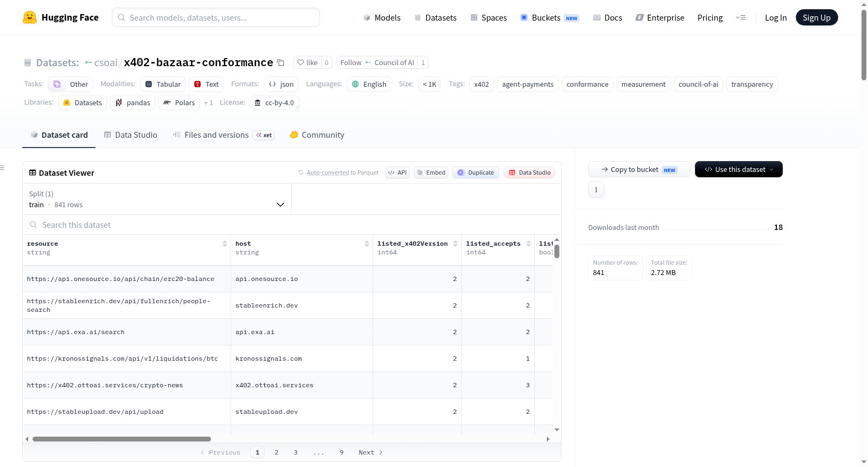Go to the Enterprise page
The width and height of the screenshot is (868, 467).
point(660,17)
